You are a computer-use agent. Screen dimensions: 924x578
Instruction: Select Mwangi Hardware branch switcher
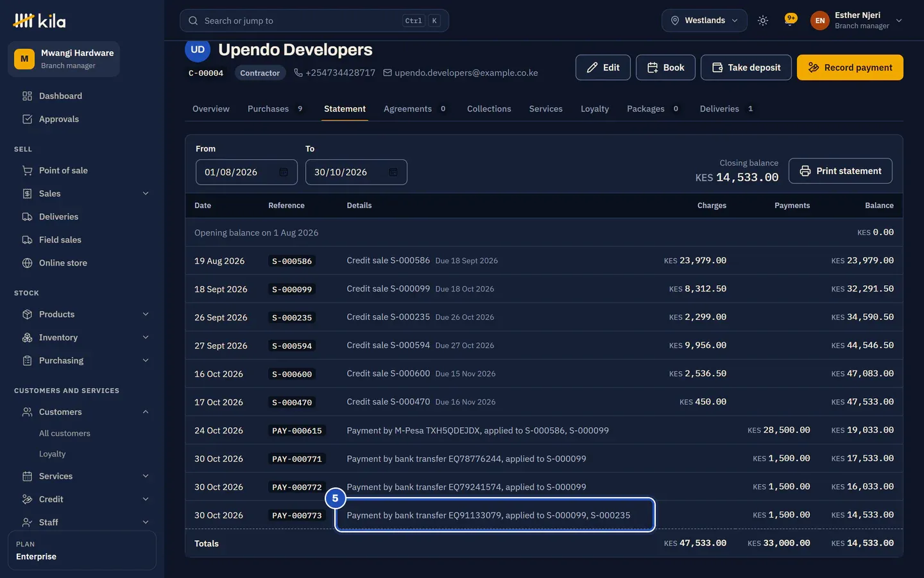[x=64, y=59]
